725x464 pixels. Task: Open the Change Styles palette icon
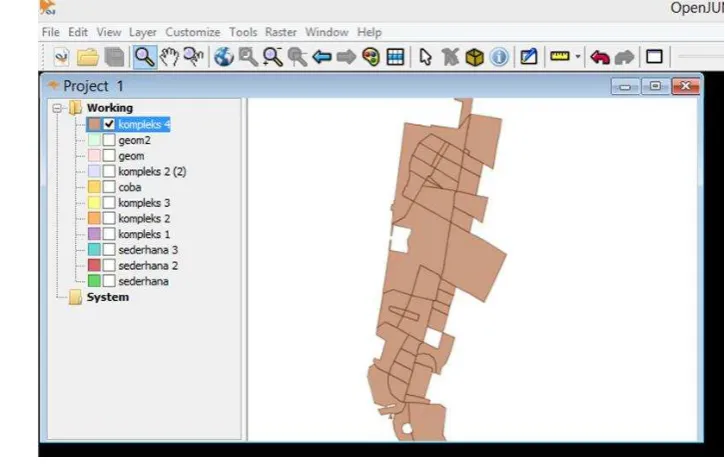pyautogui.click(x=371, y=57)
